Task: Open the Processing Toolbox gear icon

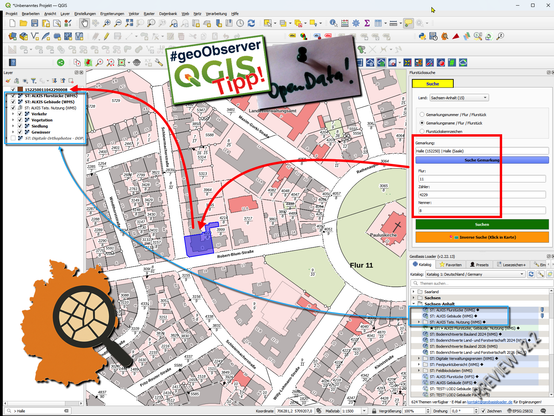Action: [356, 23]
